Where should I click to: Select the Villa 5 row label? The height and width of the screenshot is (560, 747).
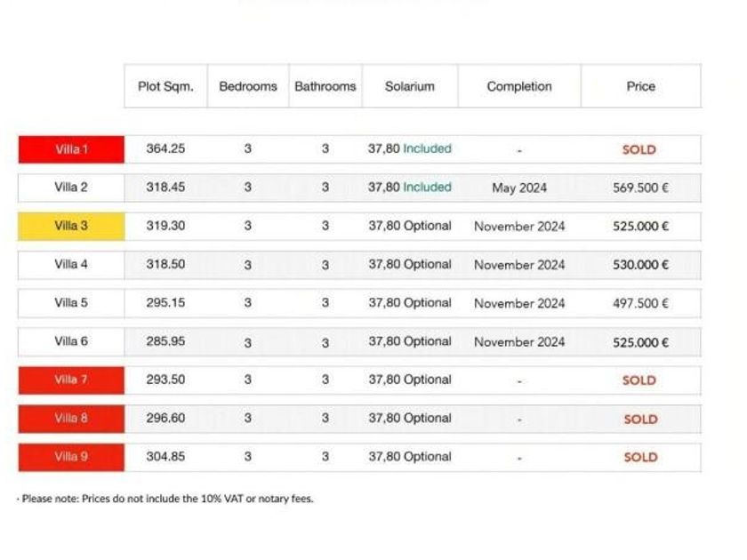click(x=71, y=303)
